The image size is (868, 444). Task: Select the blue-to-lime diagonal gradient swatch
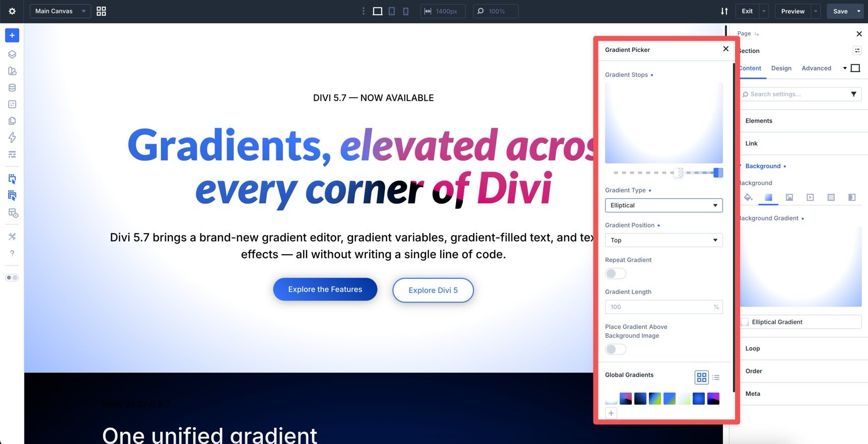click(x=655, y=399)
